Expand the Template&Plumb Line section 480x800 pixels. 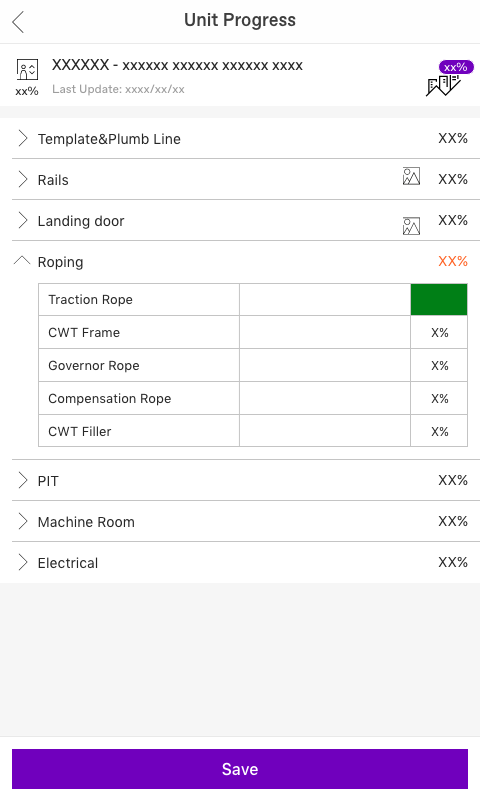click(x=23, y=138)
